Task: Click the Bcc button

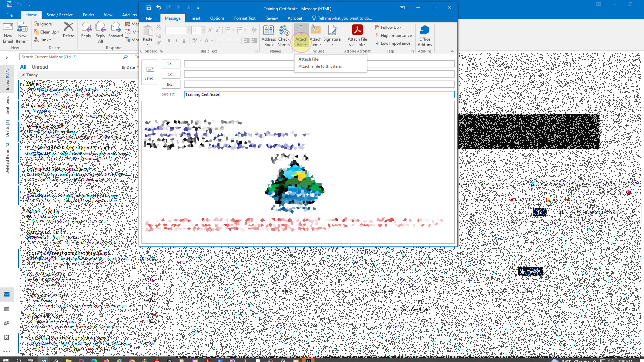Action: tap(171, 84)
